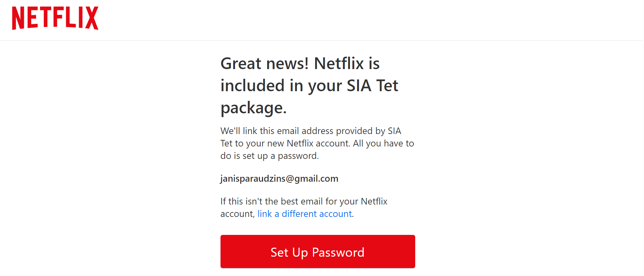Click the word 'Password' on the red button
The width and height of the screenshot is (644, 276).
(x=338, y=253)
